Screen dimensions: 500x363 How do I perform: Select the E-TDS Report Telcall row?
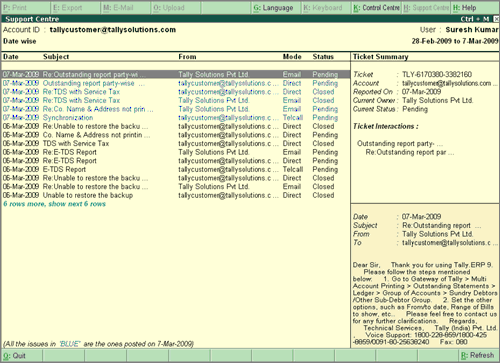pyautogui.click(x=175, y=170)
